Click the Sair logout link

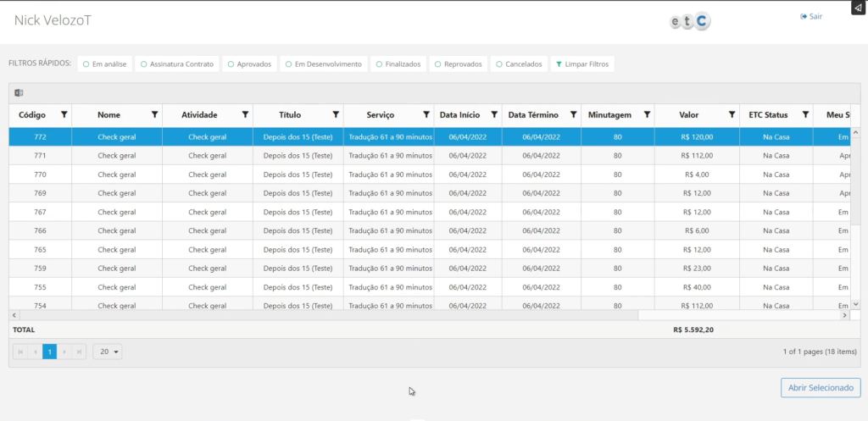tap(811, 16)
